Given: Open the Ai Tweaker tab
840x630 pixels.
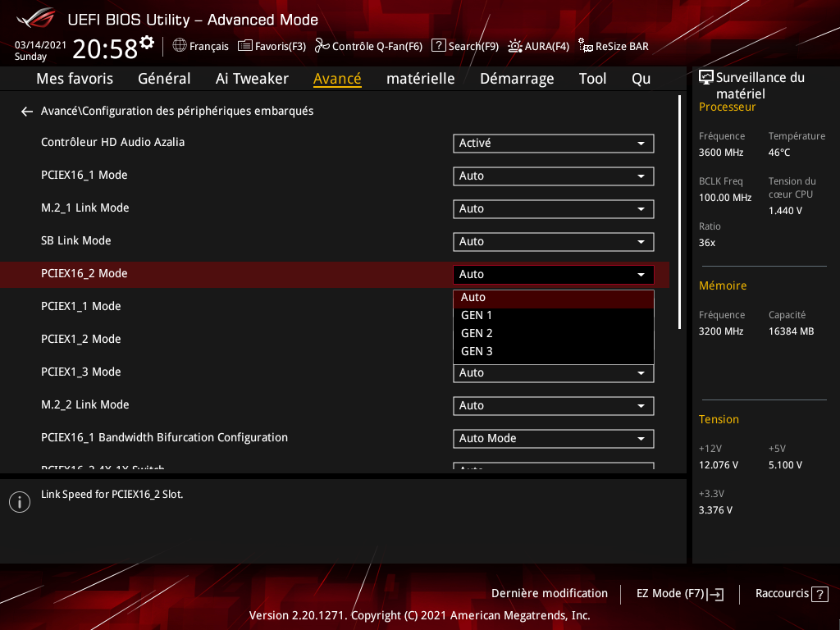Looking at the screenshot, I should pyautogui.click(x=252, y=79).
